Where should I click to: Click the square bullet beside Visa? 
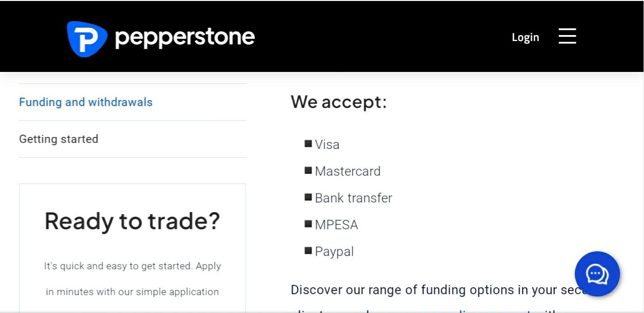(308, 144)
